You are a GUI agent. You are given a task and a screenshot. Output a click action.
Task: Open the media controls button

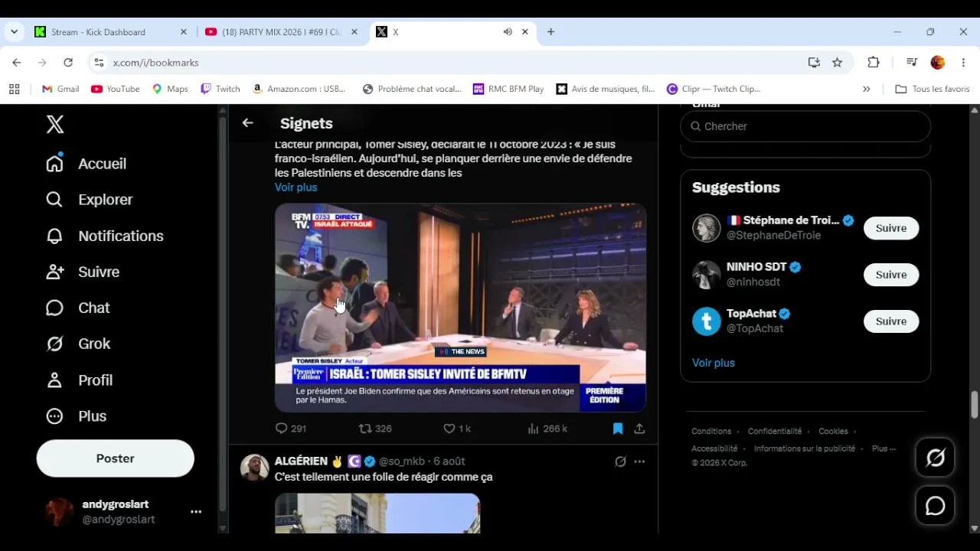click(x=911, y=63)
